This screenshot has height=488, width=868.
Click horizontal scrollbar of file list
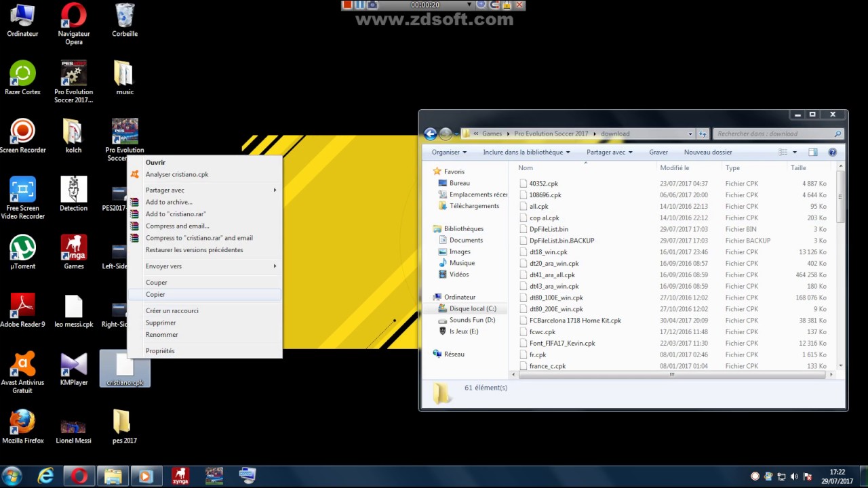click(x=672, y=374)
